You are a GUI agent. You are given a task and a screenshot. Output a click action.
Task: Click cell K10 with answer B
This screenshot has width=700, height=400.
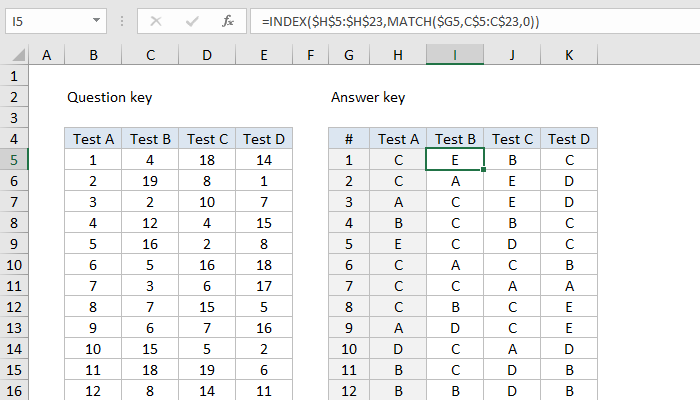(x=569, y=265)
